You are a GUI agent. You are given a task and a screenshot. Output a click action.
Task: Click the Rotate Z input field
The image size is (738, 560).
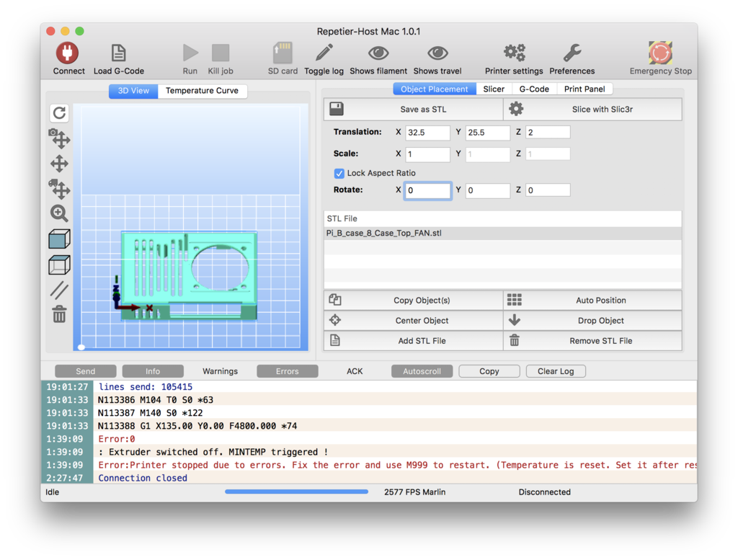click(548, 190)
